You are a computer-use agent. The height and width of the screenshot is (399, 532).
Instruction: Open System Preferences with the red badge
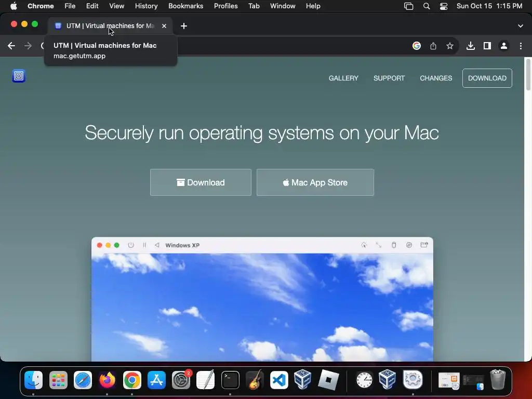pos(181,380)
